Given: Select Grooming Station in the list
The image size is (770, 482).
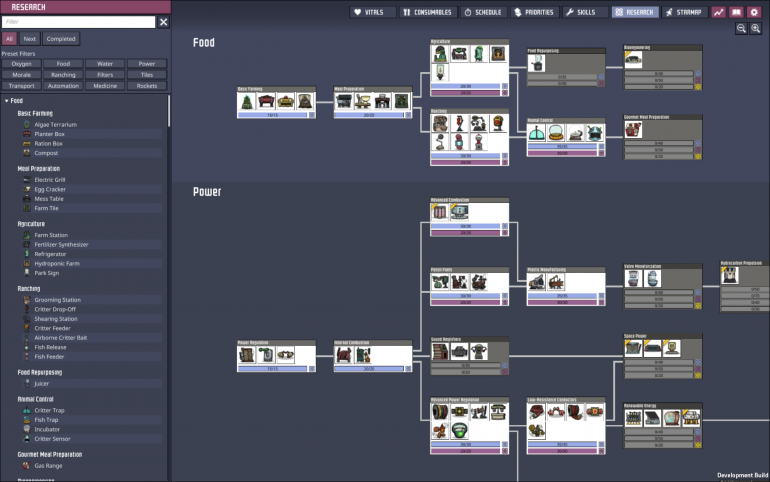Looking at the screenshot, I should (x=92, y=300).
